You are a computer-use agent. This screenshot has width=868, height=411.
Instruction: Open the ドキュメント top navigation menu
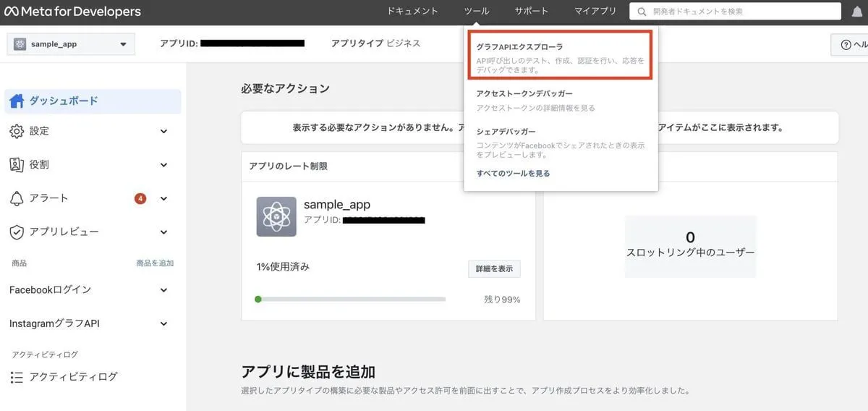point(412,12)
